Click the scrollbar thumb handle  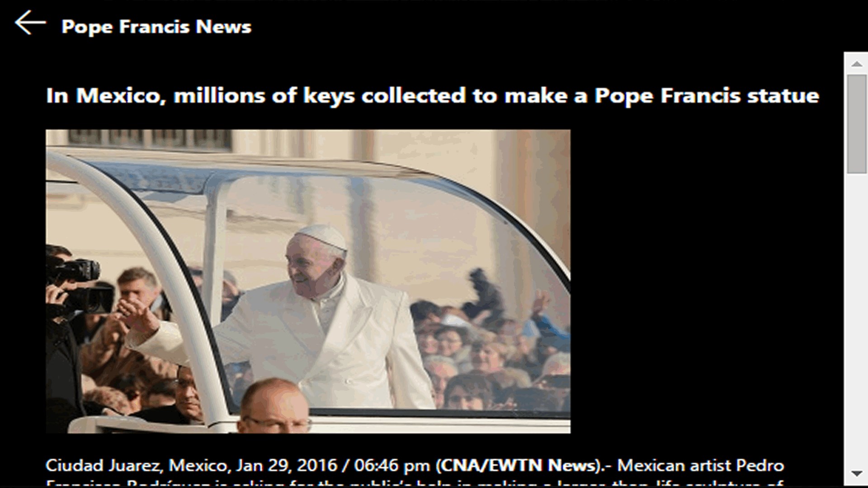[856, 124]
